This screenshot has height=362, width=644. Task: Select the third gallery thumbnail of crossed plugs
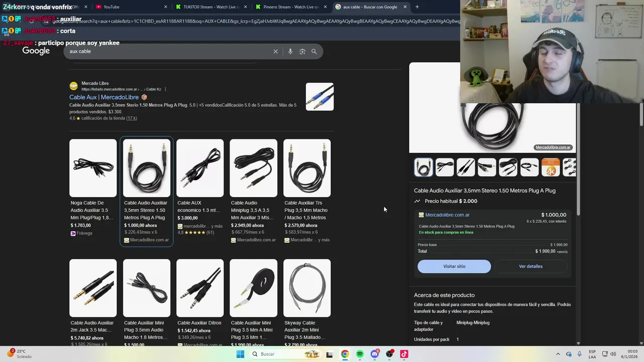pyautogui.click(x=466, y=167)
